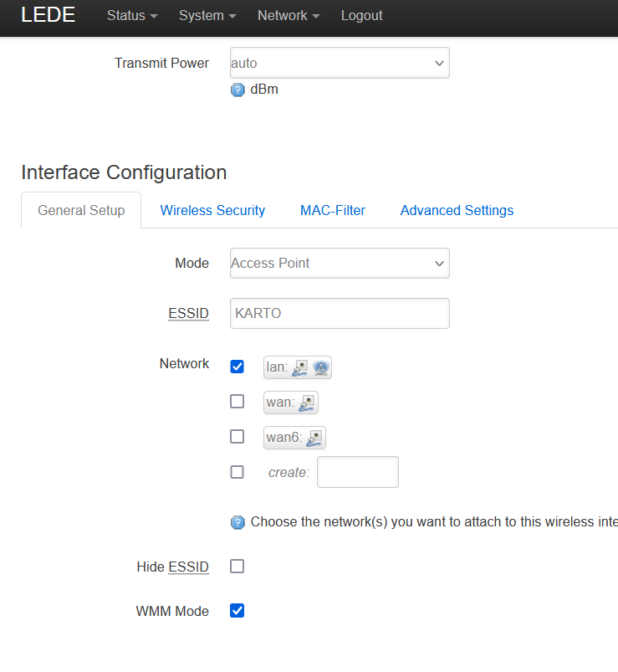Viewport: 618px width, 672px height.
Task: Click the lan wireless interface icon
Action: click(x=321, y=367)
